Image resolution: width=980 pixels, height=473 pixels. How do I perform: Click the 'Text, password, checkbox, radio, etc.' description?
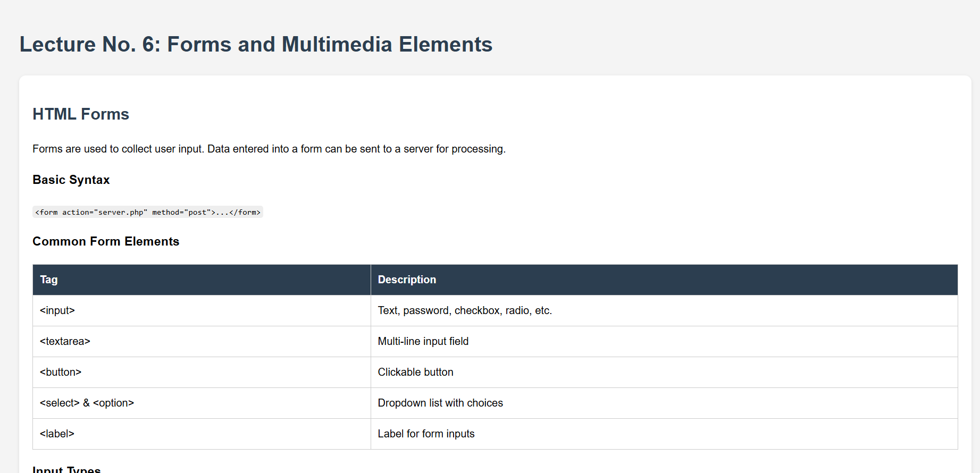(465, 311)
